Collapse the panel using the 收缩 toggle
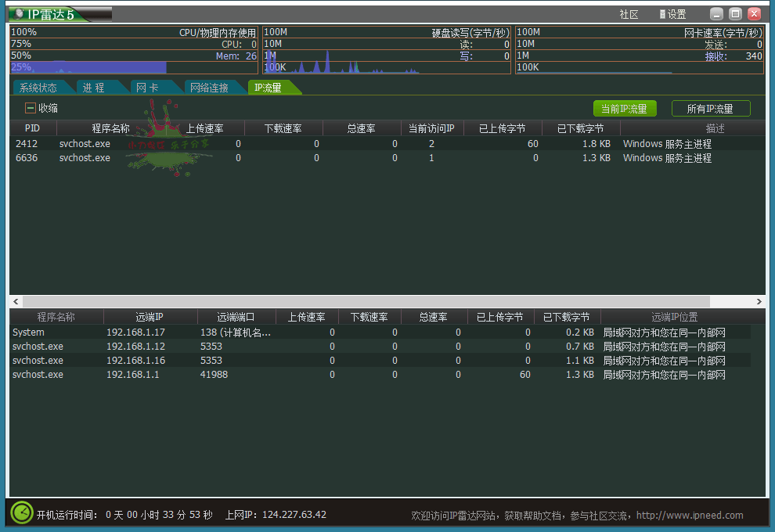This screenshot has width=775, height=532. pos(31,108)
